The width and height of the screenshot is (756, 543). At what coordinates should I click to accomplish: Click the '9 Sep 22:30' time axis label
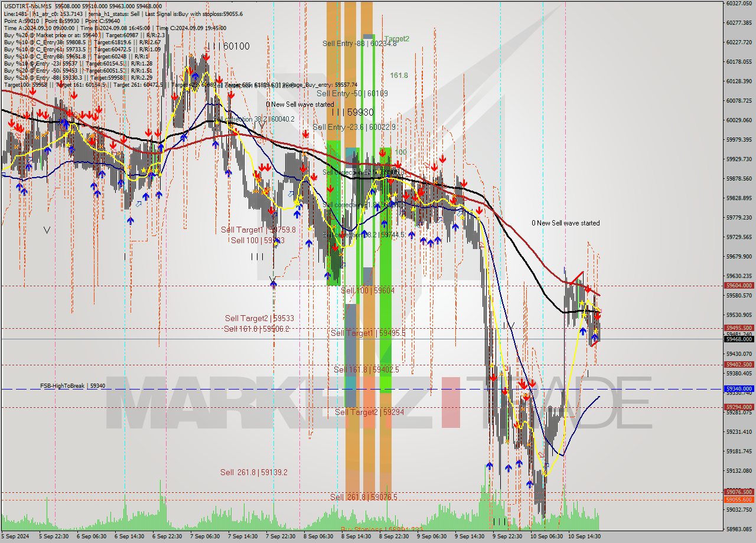(x=507, y=537)
